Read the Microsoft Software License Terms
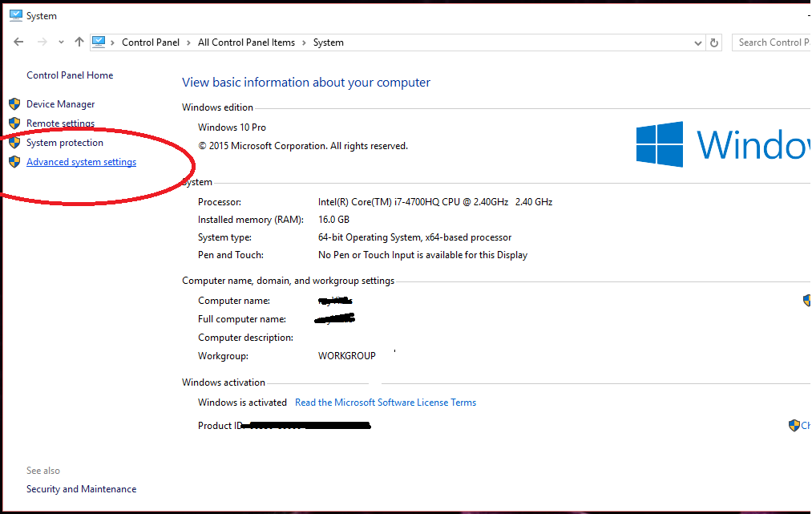 pyautogui.click(x=386, y=403)
